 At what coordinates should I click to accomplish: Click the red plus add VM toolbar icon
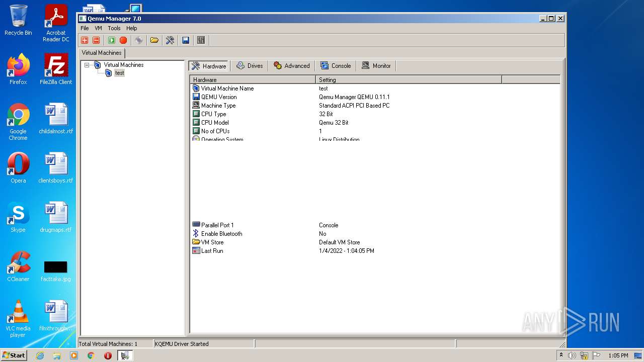[85, 40]
